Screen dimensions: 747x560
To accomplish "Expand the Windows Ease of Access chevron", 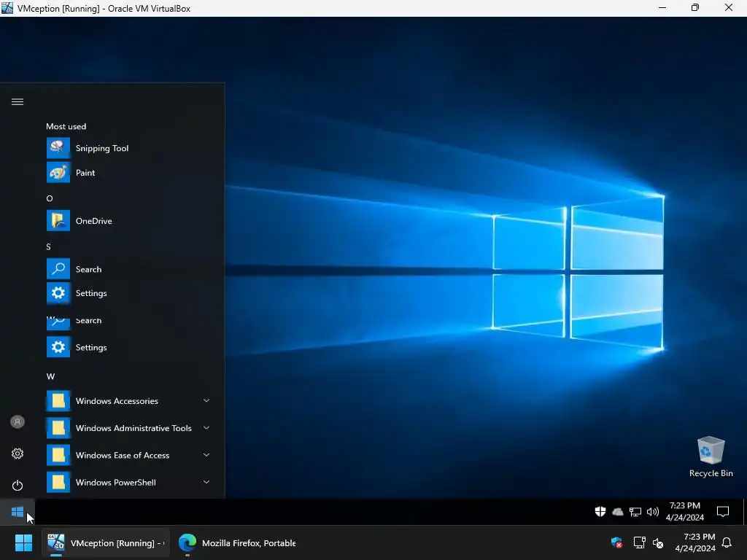I will pos(206,455).
